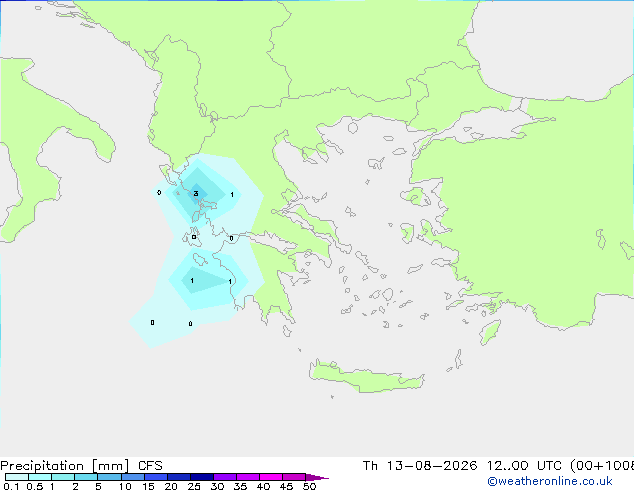Viewport: 634px width, 490px height.
Task: Click the 25–30 mm dark blue swatch
Action: (202, 477)
